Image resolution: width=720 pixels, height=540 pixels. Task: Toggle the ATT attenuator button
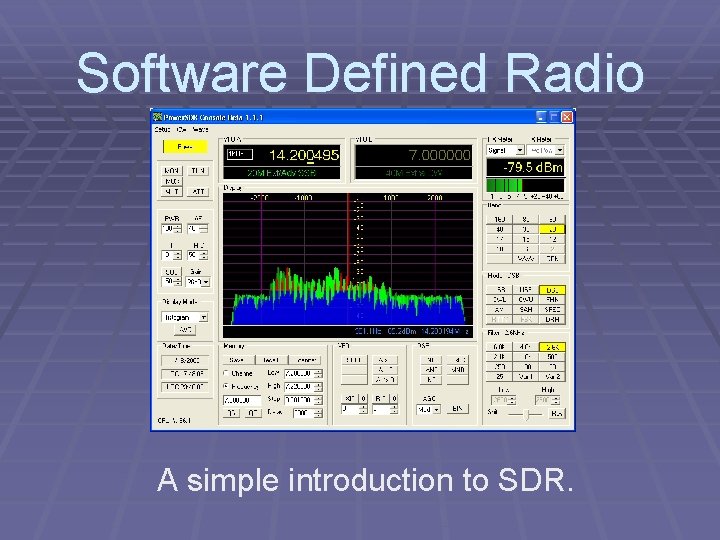coord(198,191)
